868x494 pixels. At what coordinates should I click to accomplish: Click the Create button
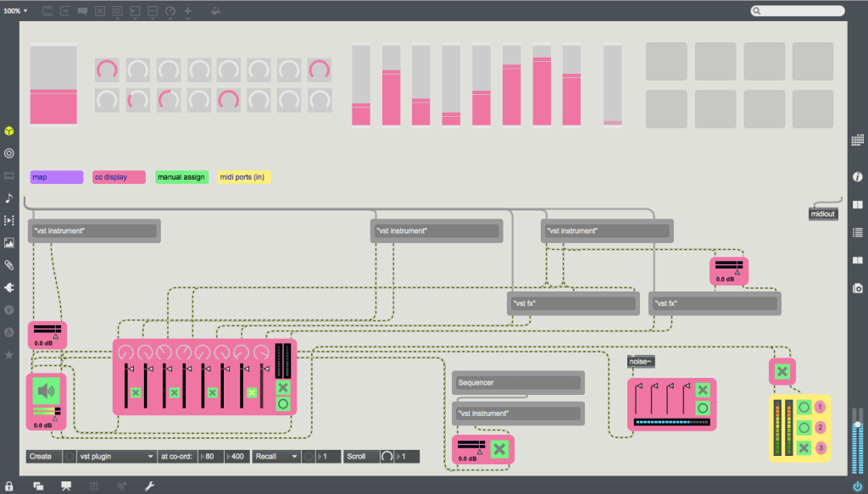(42, 456)
